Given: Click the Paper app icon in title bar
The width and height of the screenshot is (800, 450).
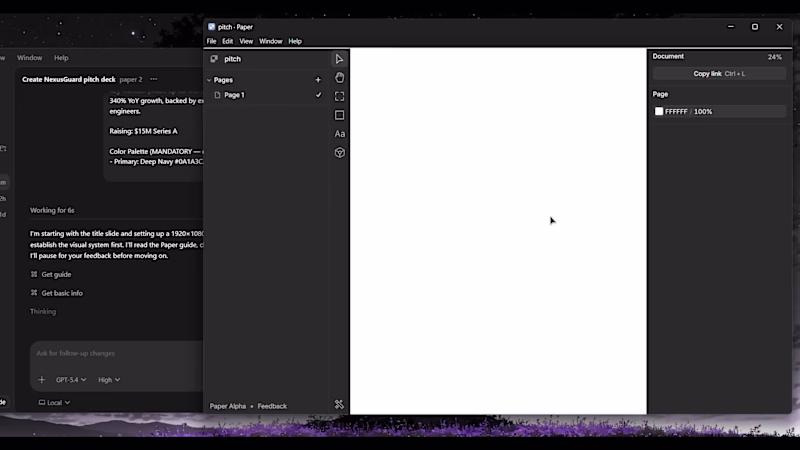Looking at the screenshot, I should (x=211, y=27).
